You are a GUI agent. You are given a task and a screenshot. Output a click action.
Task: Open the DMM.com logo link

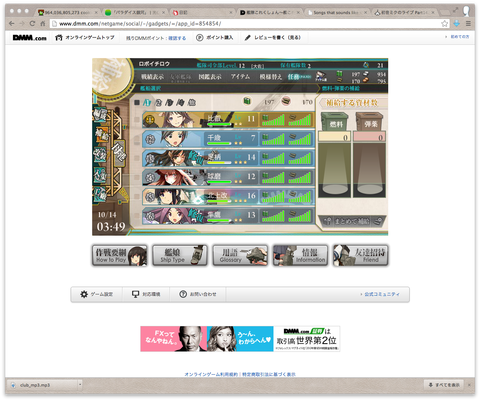click(30, 38)
